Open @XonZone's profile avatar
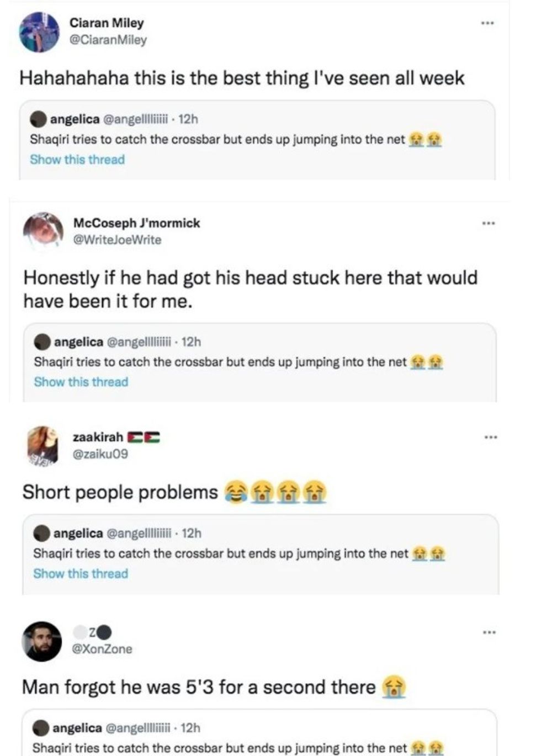This screenshot has height=756, width=541. click(43, 636)
